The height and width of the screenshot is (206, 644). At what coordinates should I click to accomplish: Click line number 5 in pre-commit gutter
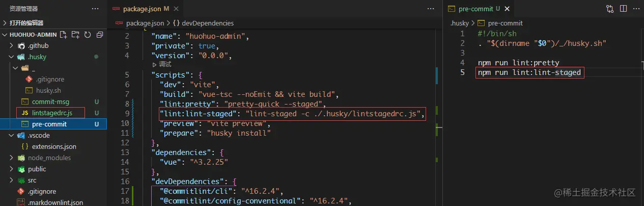[x=462, y=73]
